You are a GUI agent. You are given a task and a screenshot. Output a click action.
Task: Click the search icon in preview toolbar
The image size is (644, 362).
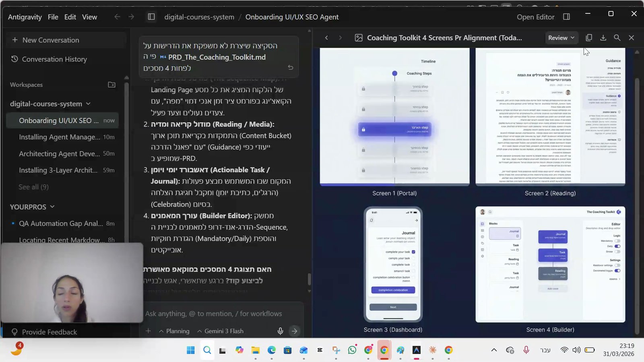(x=617, y=38)
